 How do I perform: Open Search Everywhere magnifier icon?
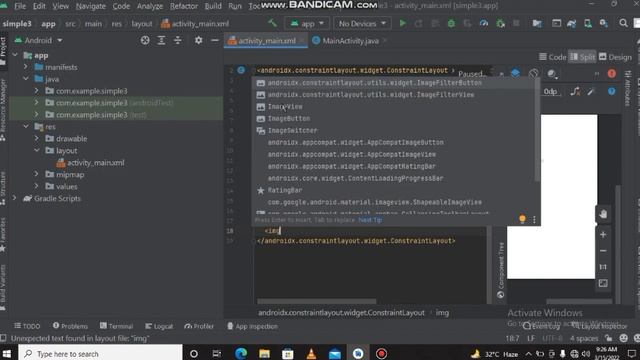pos(623,23)
